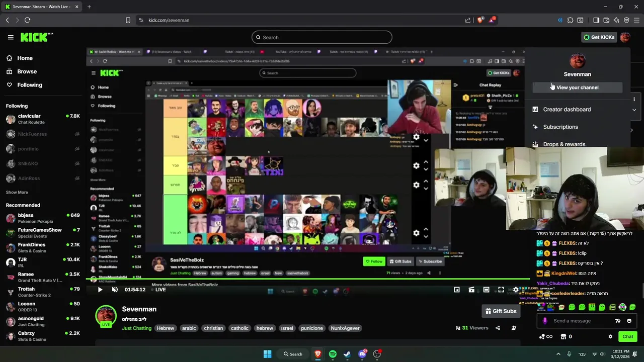Select the arabic tag
Screen dimensions: 644x362
click(x=189, y=328)
